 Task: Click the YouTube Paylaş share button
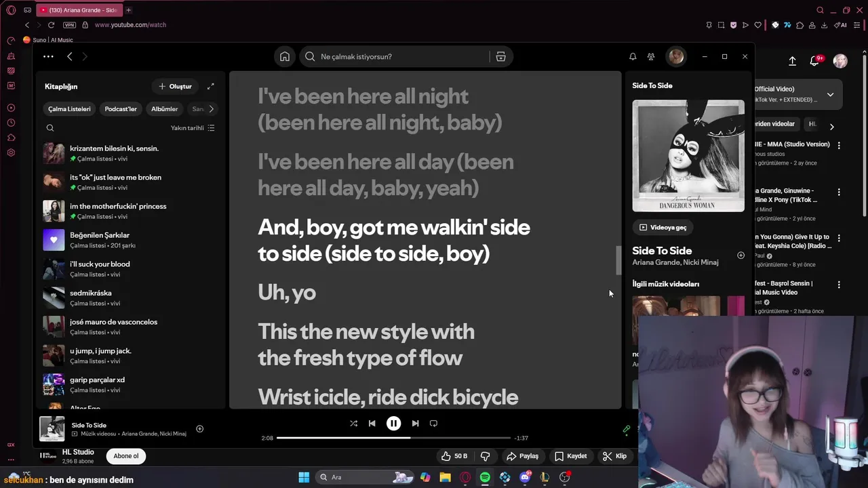pos(522,456)
